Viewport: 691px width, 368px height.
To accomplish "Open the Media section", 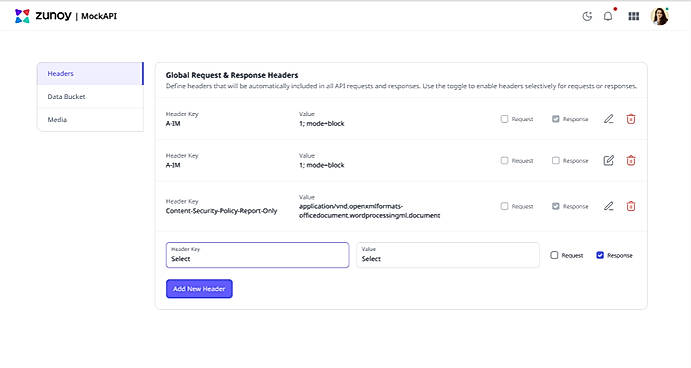I will (90, 119).
